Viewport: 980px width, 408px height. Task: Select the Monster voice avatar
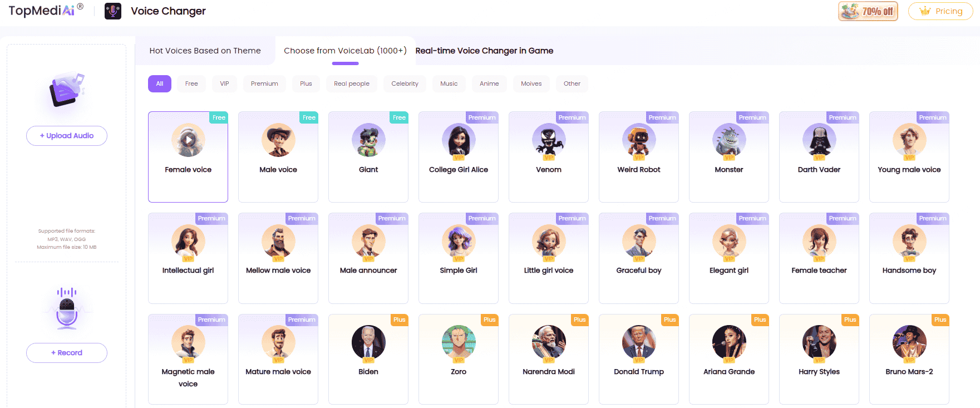[x=729, y=140]
